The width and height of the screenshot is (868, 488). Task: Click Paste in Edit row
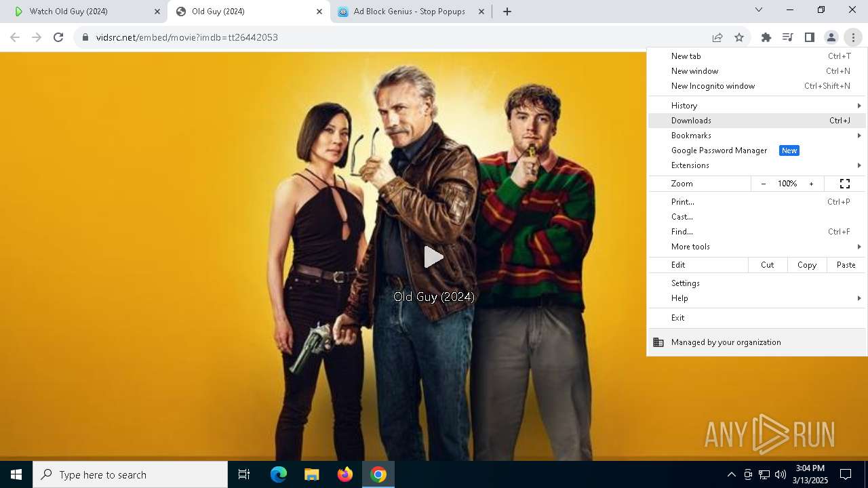[x=846, y=265]
